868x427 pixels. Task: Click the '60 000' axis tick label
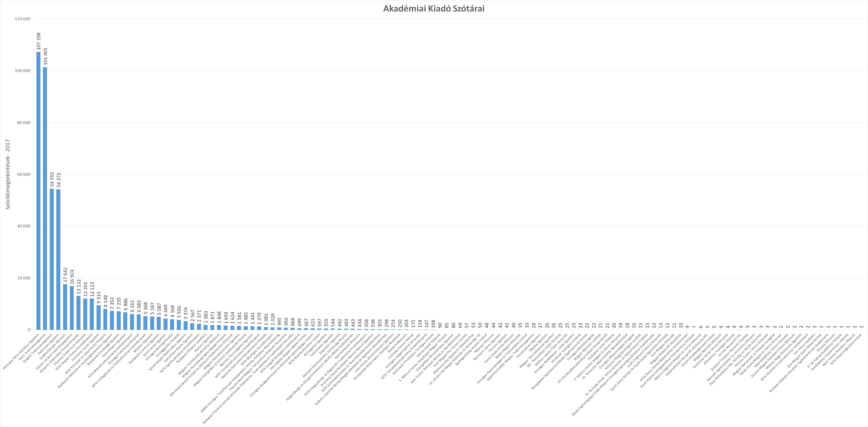(24, 174)
